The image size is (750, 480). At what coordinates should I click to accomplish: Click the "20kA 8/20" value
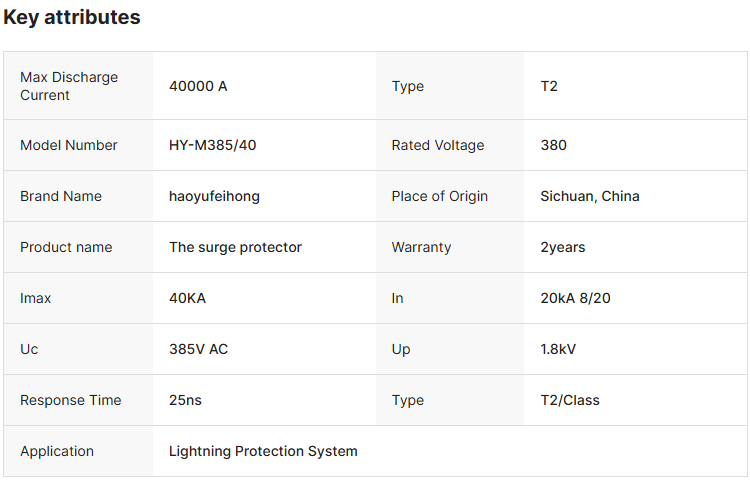click(x=575, y=298)
